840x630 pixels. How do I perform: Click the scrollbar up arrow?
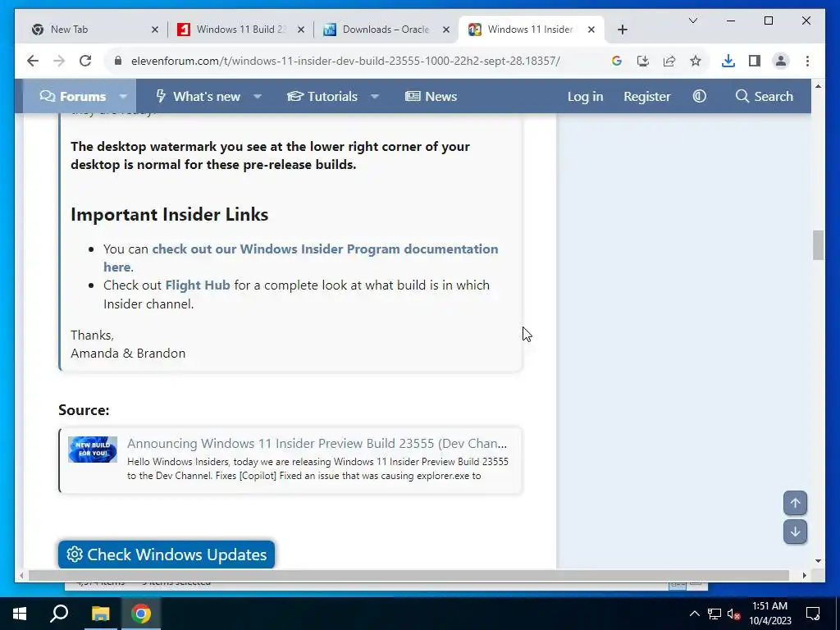tap(818, 85)
